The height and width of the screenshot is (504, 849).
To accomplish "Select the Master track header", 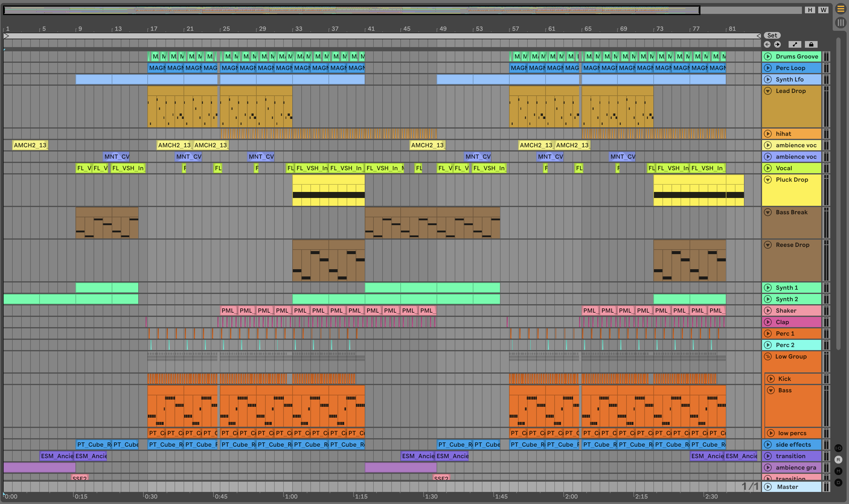I will coord(787,487).
